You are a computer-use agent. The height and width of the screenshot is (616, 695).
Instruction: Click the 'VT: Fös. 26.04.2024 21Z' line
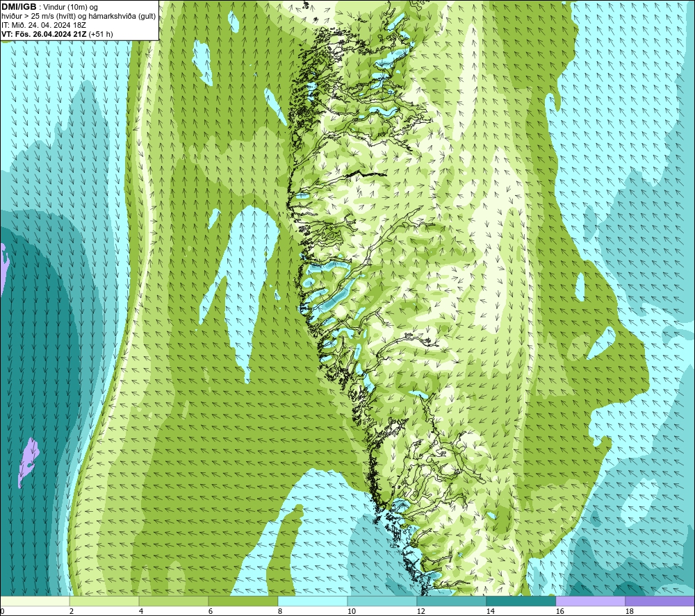(44, 34)
